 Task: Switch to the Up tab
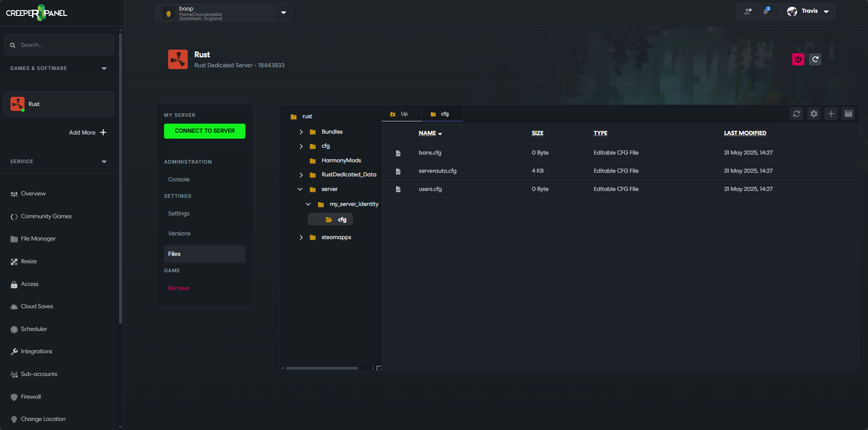click(x=402, y=114)
